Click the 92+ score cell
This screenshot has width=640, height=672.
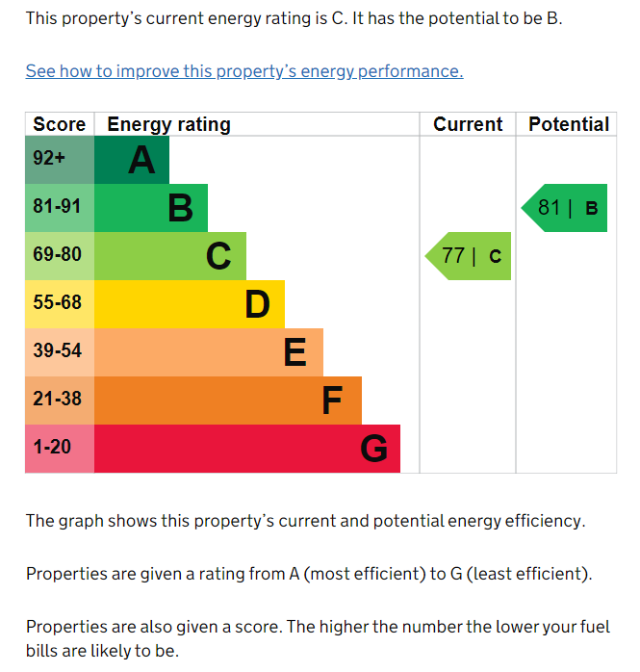click(59, 160)
